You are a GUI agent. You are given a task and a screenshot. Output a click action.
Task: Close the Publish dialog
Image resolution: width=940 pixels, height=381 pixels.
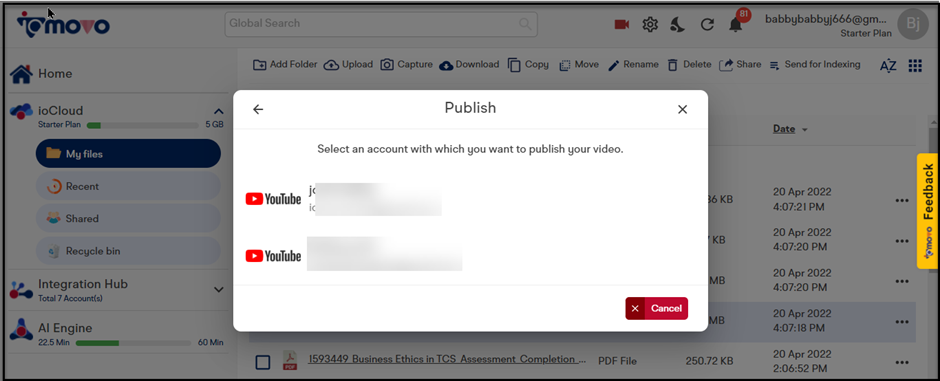682,109
